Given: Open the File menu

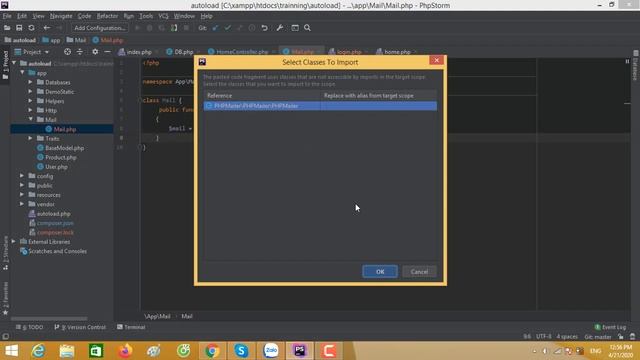Looking at the screenshot, I should coord(7,16).
